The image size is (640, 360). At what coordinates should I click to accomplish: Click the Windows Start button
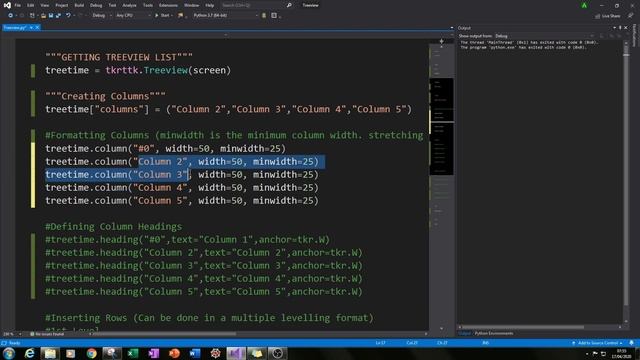point(9,353)
